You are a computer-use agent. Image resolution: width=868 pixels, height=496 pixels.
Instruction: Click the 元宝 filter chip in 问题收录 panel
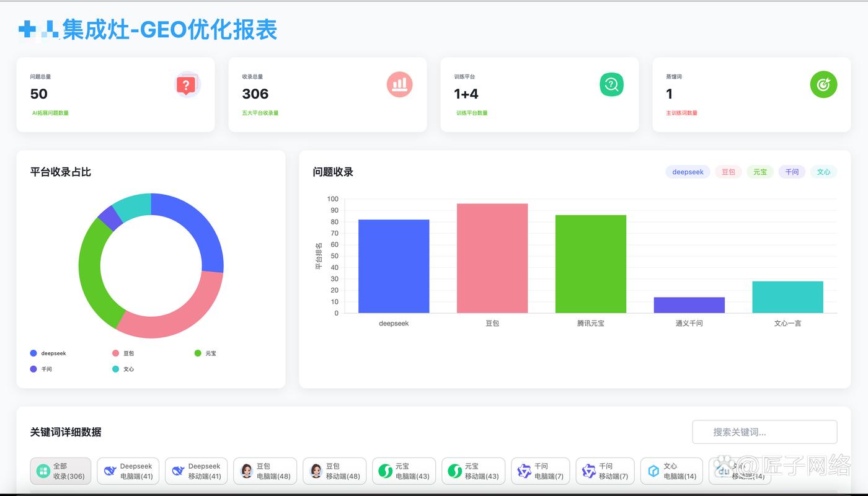pyautogui.click(x=760, y=172)
